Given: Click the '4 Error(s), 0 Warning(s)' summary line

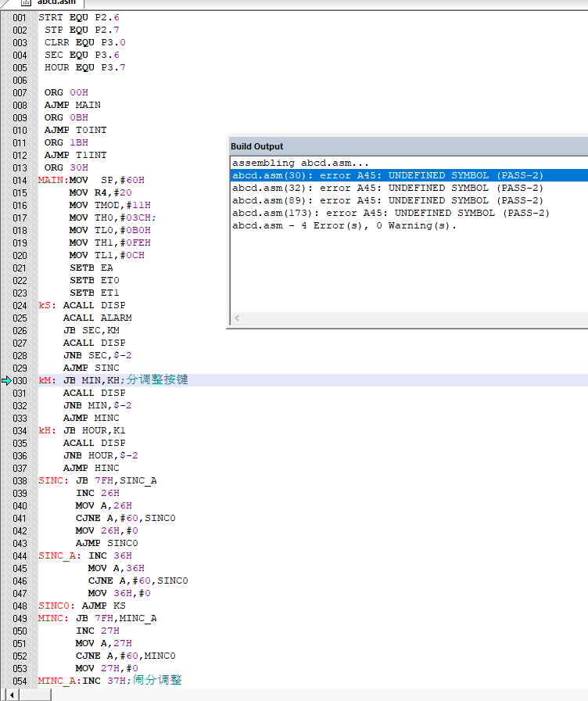Looking at the screenshot, I should [x=344, y=225].
